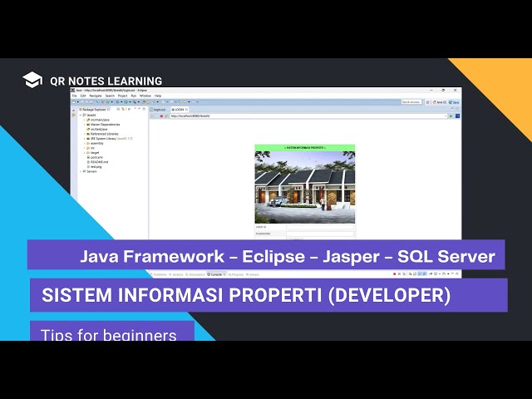
Task: Open the Help menu
Action: click(158, 96)
